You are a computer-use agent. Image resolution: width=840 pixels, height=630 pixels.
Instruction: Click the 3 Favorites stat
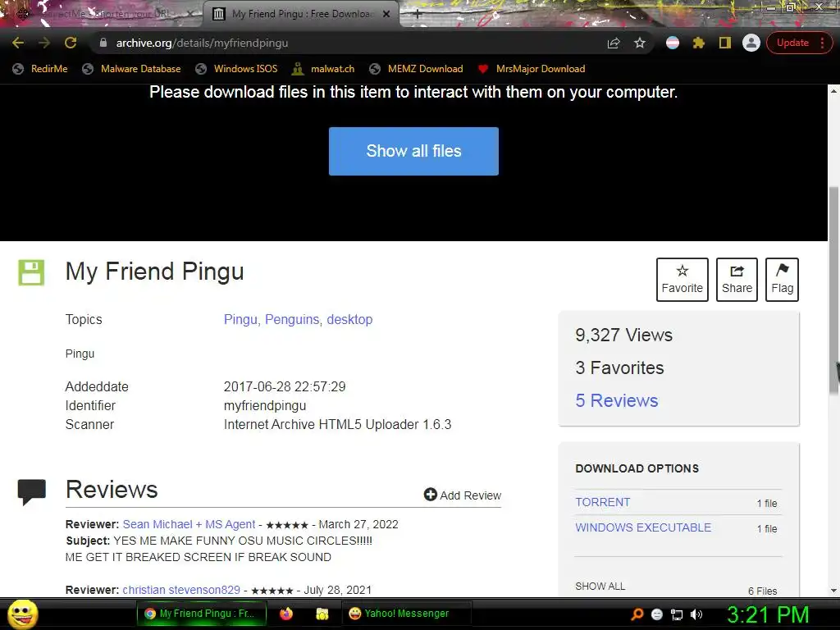click(x=619, y=367)
